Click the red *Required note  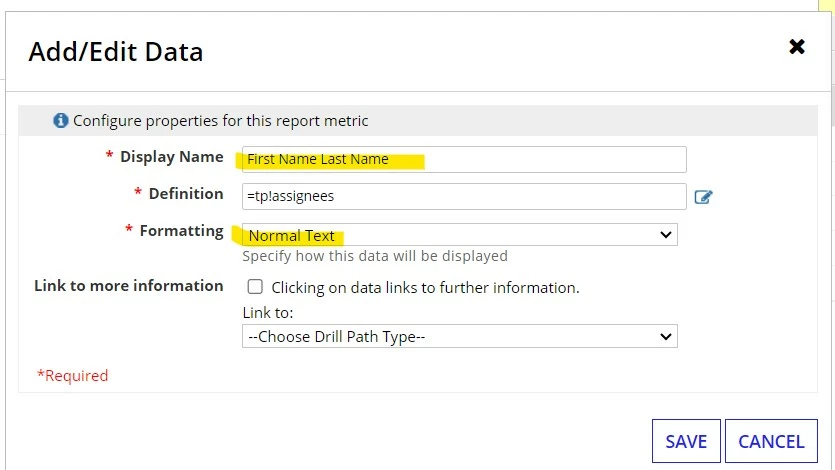click(x=72, y=376)
